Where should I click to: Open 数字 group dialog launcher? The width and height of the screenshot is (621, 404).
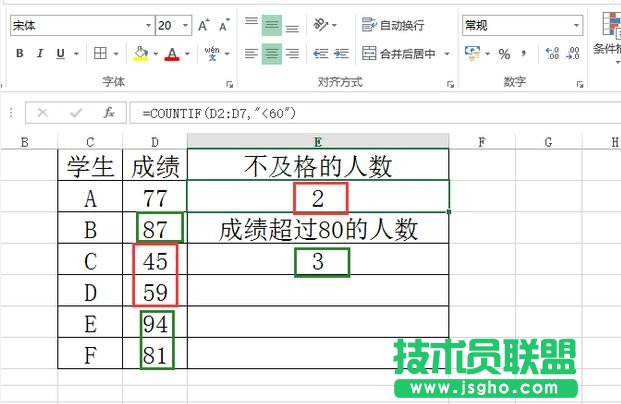tap(580, 84)
